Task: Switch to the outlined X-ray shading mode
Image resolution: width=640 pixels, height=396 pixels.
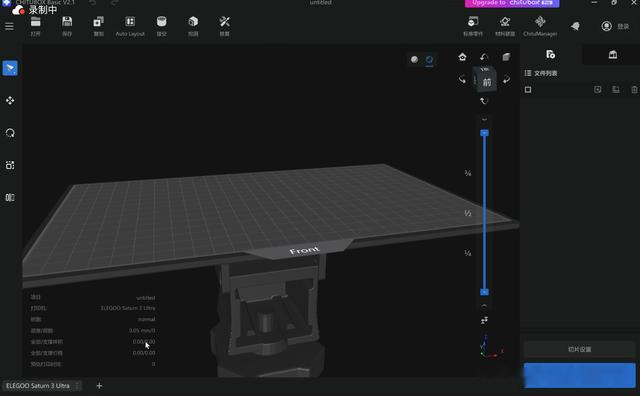Action: pyautogui.click(x=429, y=60)
